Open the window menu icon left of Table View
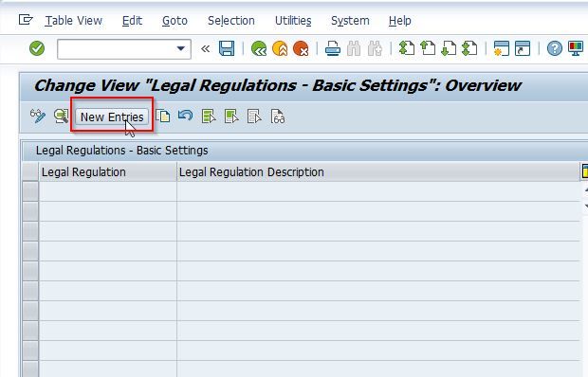The image size is (588, 377). [x=26, y=20]
